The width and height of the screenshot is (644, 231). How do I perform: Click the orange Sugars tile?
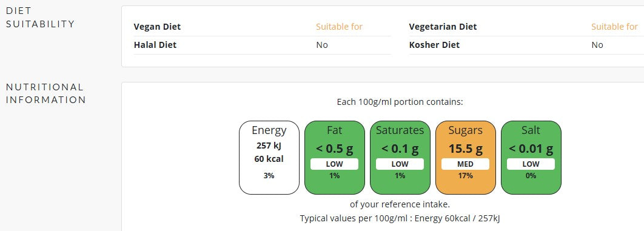(465, 158)
